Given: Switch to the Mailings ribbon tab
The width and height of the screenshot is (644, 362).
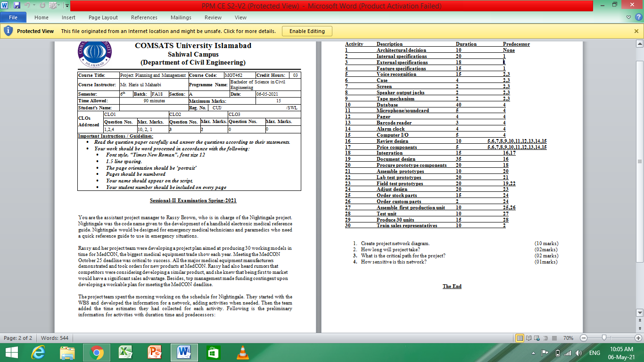Looking at the screenshot, I should point(182,17).
